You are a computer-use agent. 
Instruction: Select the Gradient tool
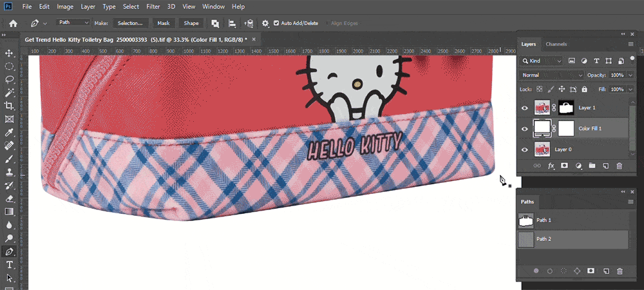coord(9,211)
